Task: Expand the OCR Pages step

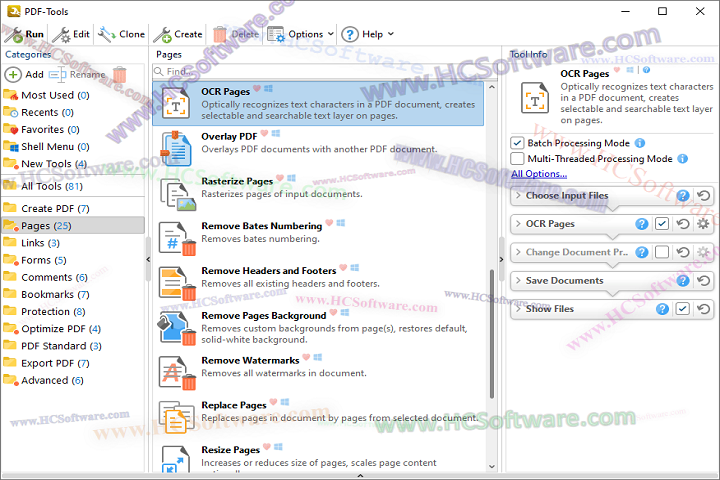Action: [518, 224]
